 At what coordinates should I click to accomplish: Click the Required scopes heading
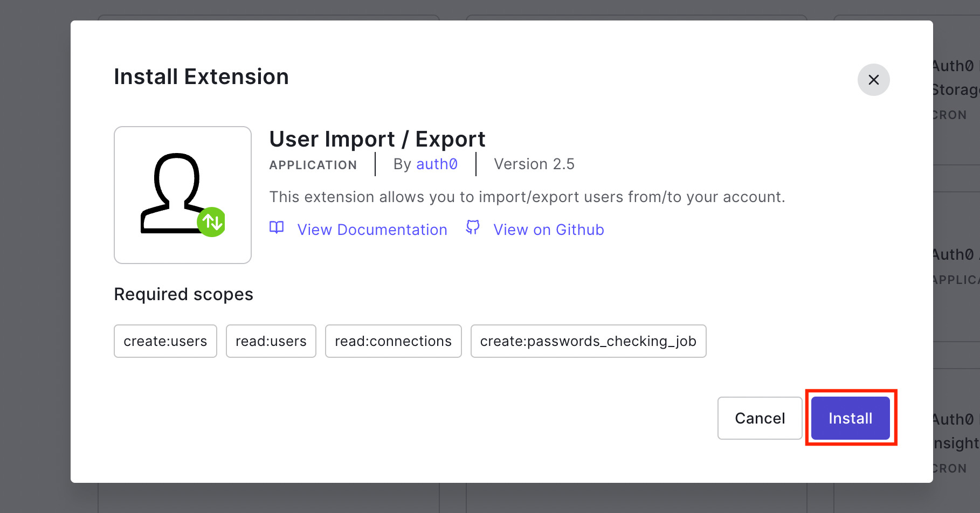point(183,294)
